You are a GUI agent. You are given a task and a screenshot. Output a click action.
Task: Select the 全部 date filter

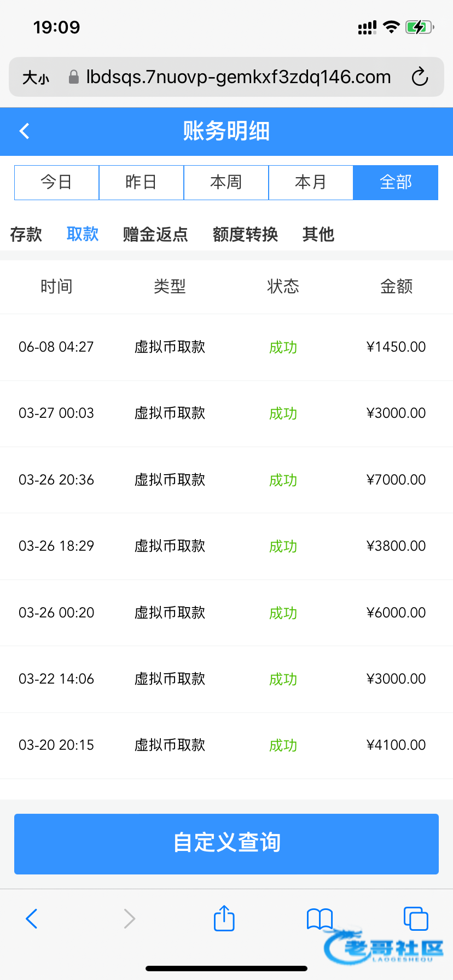click(x=396, y=182)
